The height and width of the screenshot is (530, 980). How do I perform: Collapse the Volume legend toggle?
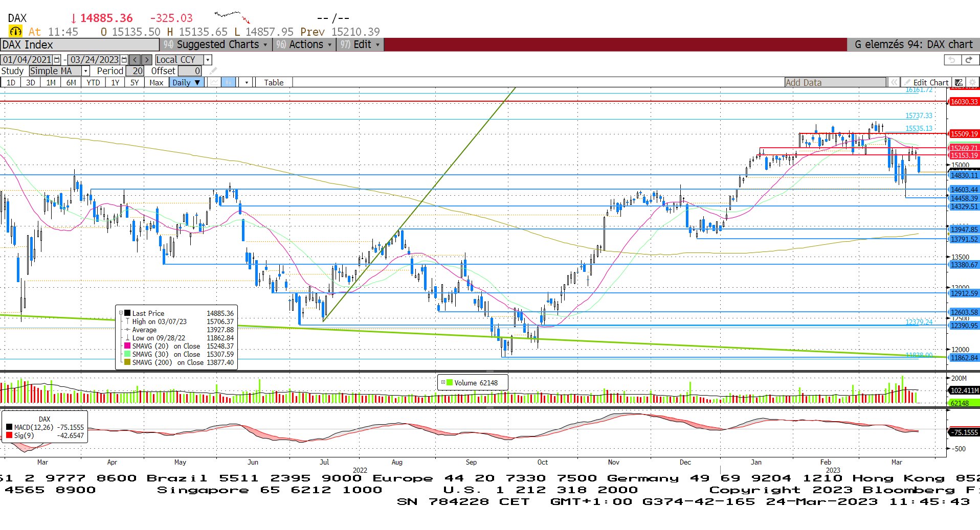pyautogui.click(x=443, y=382)
